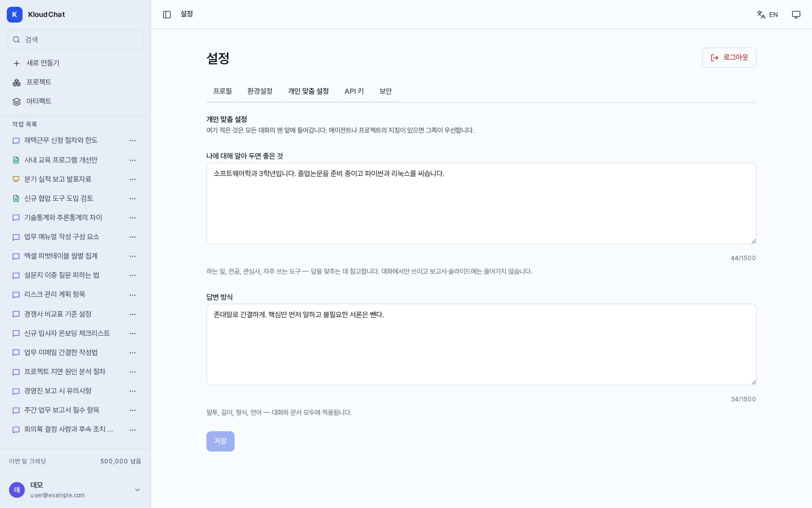
Task: Open 프로젝트 from the sidebar
Action: point(75,82)
